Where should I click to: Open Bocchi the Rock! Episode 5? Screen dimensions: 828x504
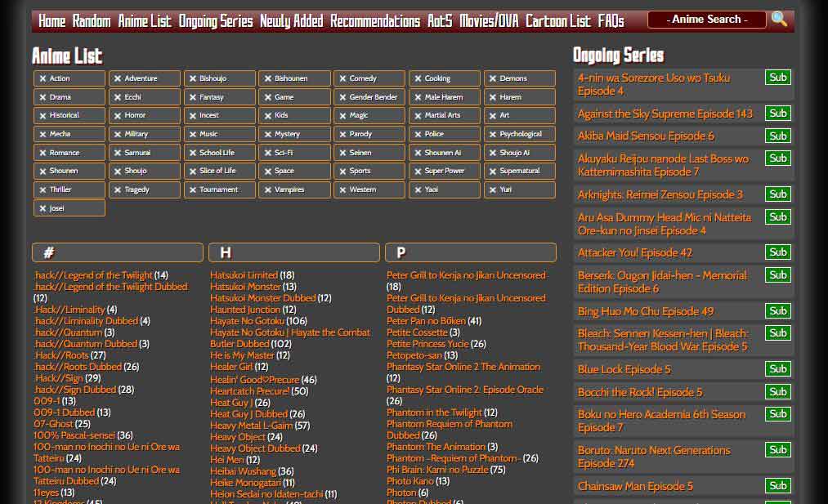point(639,392)
